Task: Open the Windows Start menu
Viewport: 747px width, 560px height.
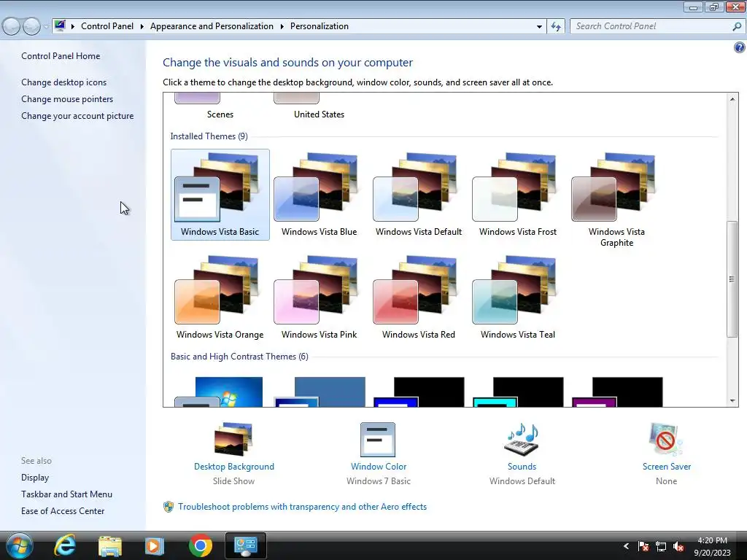Action: click(20, 545)
